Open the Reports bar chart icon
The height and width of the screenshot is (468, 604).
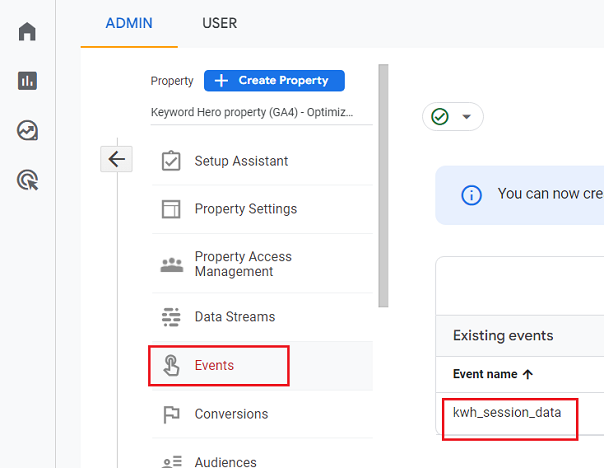tap(27, 81)
